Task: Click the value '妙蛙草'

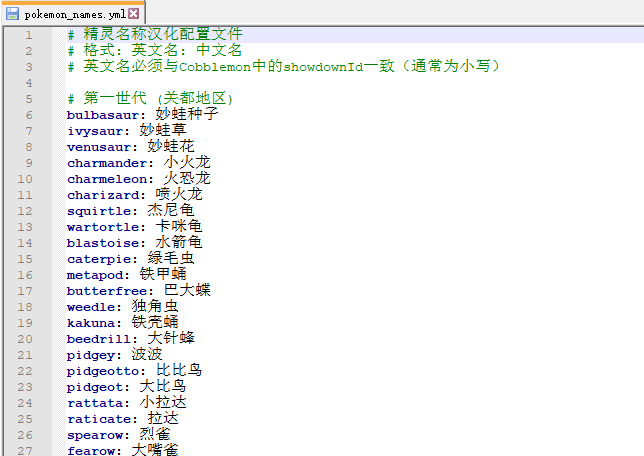Action: click(163, 130)
